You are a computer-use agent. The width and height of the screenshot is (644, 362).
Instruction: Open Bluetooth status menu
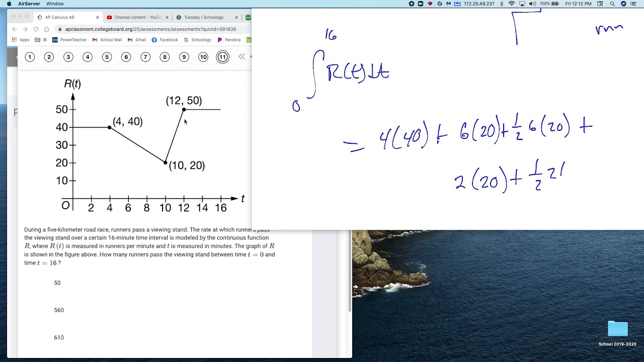(x=501, y=4)
